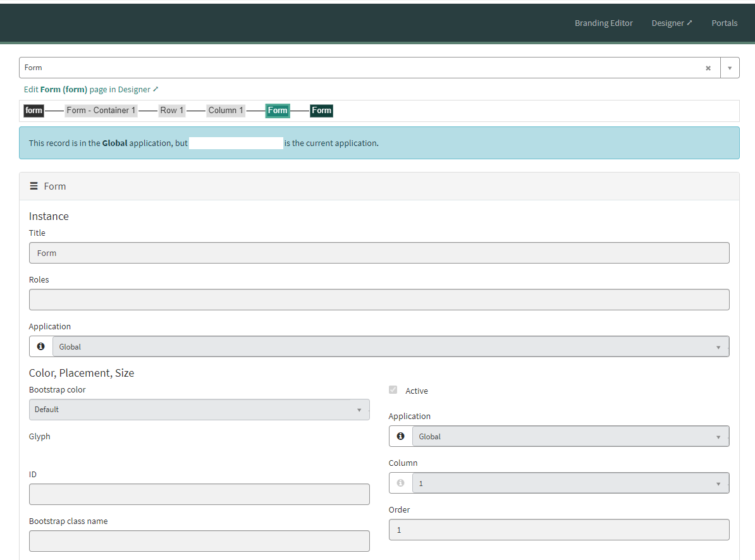This screenshot has width=755, height=560.
Task: Select the Row 1 breadcrumb node
Action: (x=172, y=111)
